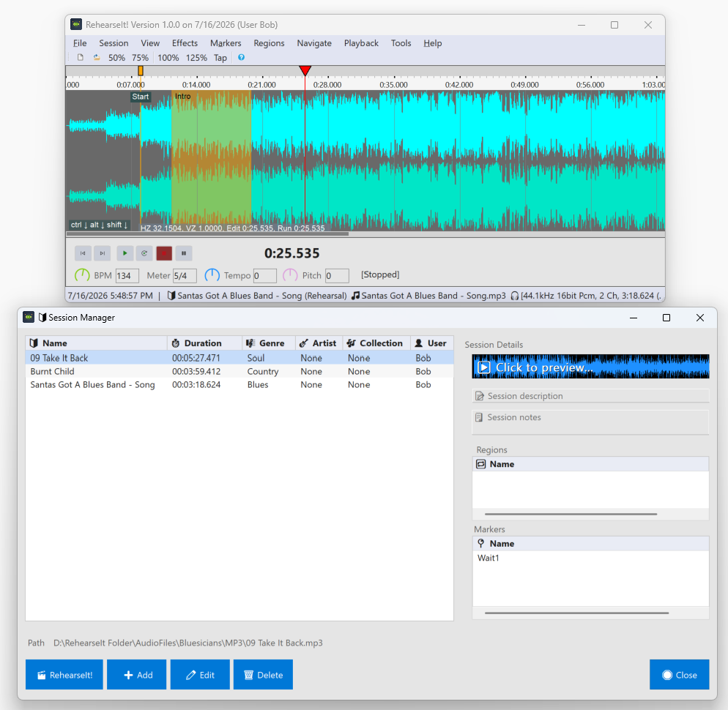Click the waveform horizontal scrollbar
The image size is (728, 710).
207,234
